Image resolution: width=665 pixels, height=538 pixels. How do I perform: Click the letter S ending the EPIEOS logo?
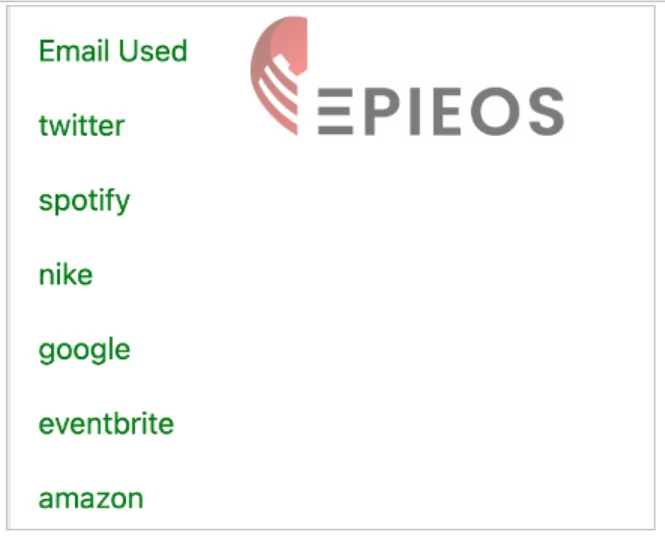547,112
